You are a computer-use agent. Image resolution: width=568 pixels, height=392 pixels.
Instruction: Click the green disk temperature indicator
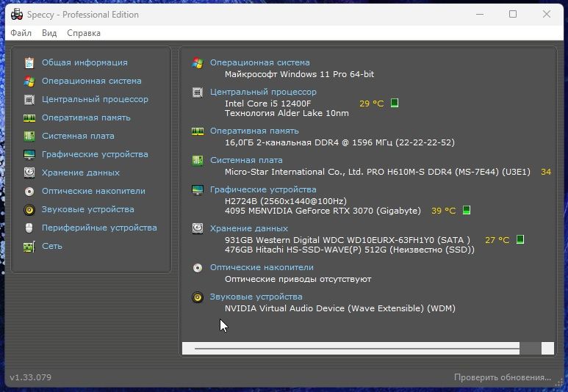click(x=520, y=239)
